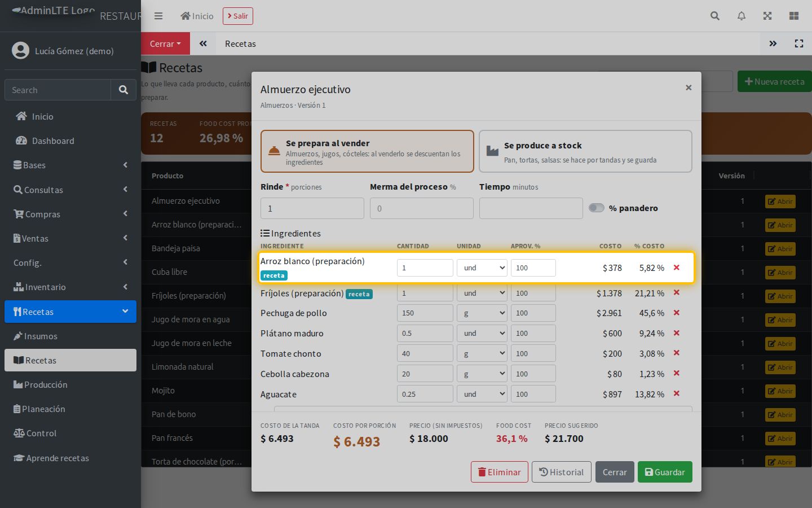Screen dimensions: 812x508
Task: Click the hamburger menu icon in navbar
Action: click(158, 16)
